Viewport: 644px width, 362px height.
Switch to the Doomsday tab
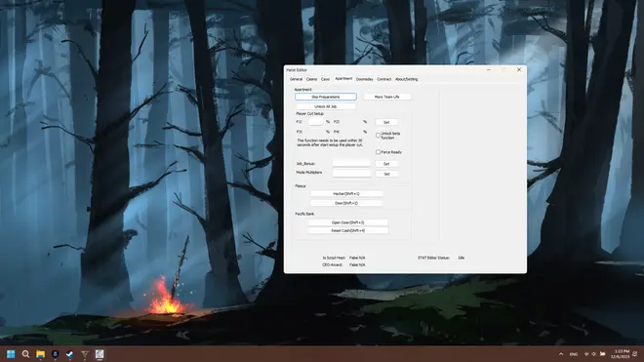pos(364,79)
